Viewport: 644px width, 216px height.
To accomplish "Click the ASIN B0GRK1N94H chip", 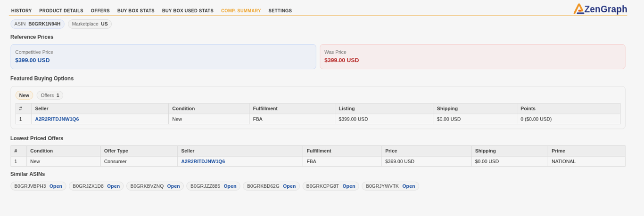I will (x=38, y=24).
